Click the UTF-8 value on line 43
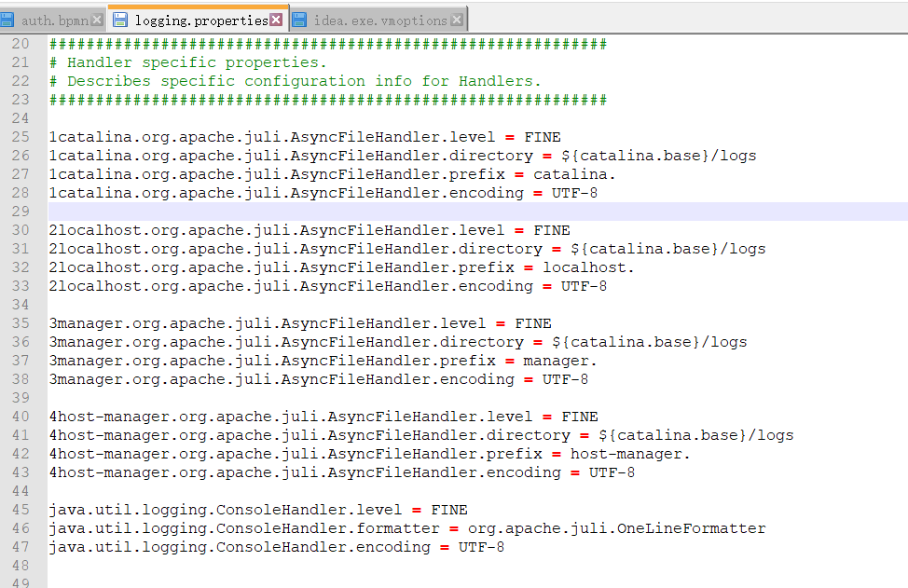This screenshot has height=588, width=908. pyautogui.click(x=612, y=472)
